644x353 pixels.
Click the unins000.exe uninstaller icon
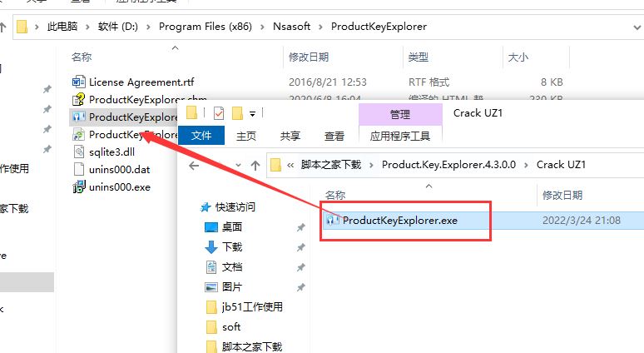(x=78, y=187)
